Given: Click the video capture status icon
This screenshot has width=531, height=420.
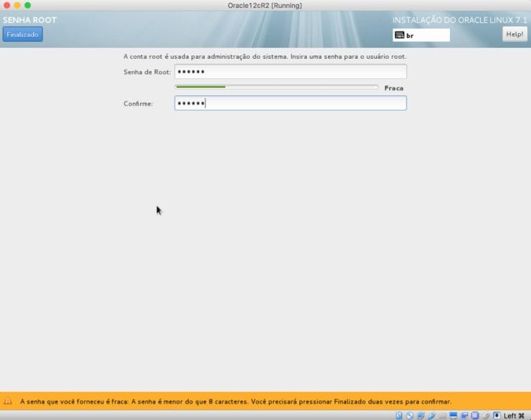Looking at the screenshot, I should click(x=464, y=416).
